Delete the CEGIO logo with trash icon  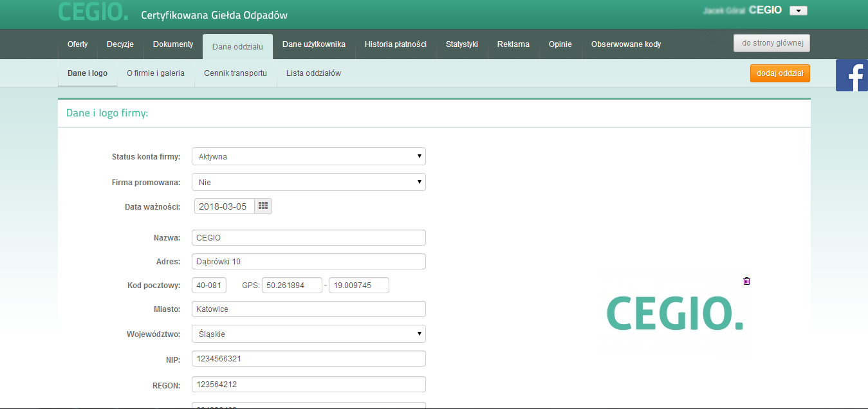[746, 281]
